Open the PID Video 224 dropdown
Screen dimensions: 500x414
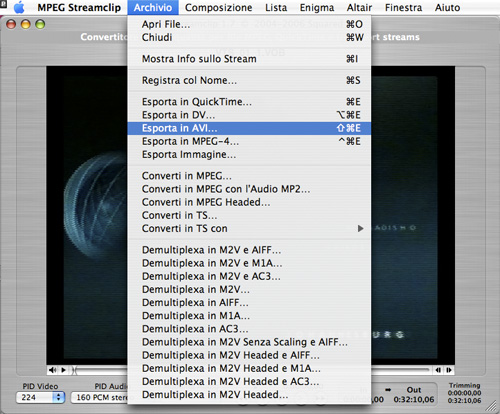click(40, 397)
